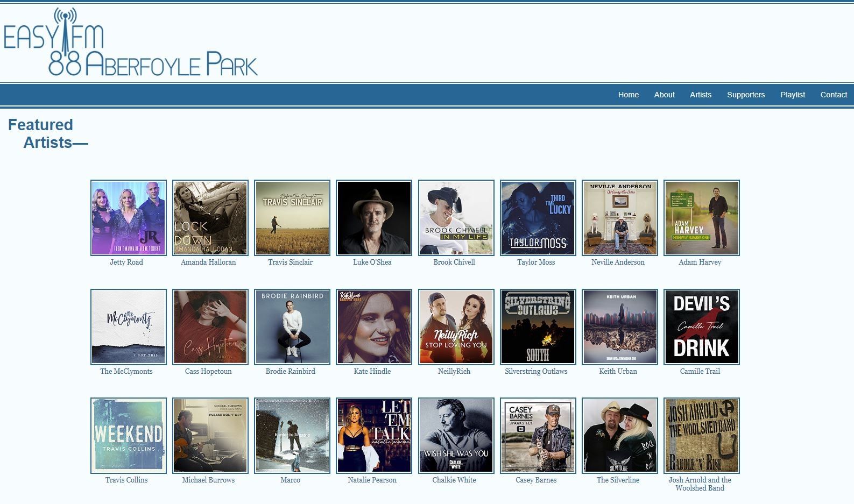Open Travis Collins Weekend cover
Viewport: 854px width, 504px height.
[129, 436]
